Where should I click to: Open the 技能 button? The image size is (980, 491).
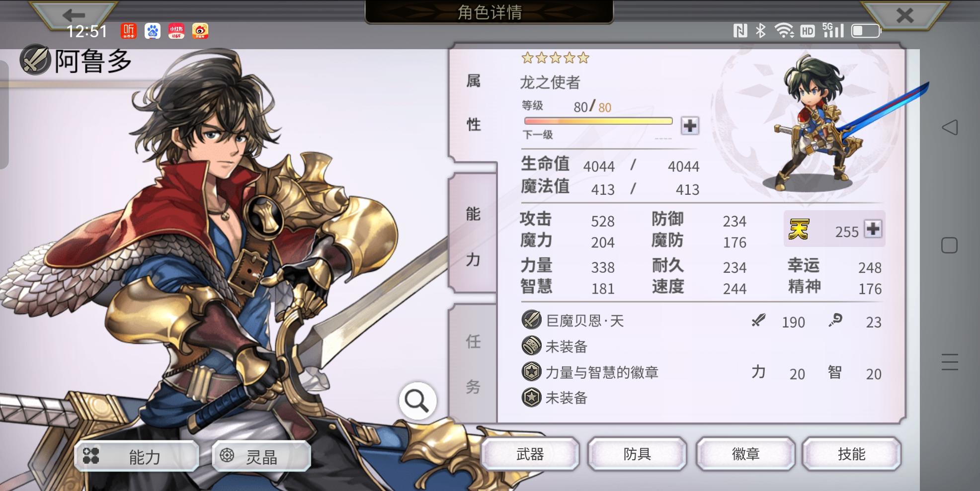852,454
